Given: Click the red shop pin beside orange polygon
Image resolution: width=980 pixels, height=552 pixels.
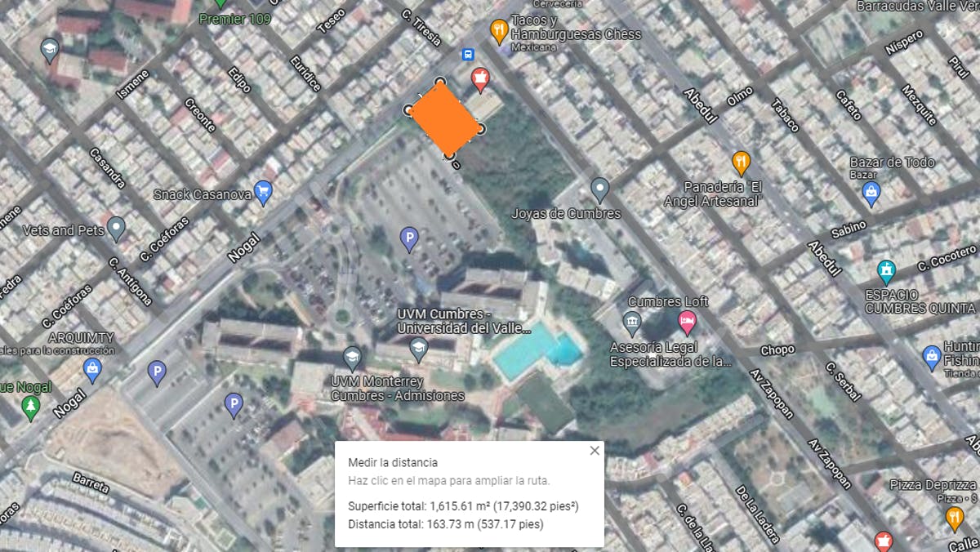Looking at the screenshot, I should [481, 80].
